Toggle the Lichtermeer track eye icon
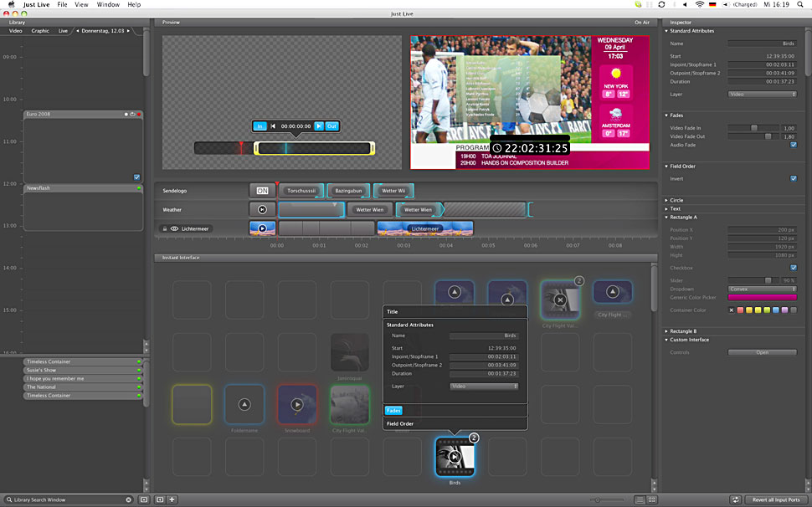The height and width of the screenshot is (507, 812). [174, 228]
